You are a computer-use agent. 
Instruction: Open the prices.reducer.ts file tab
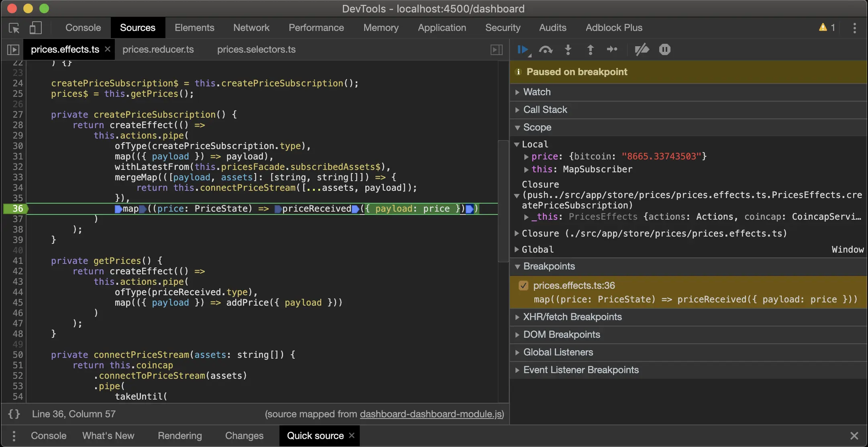(158, 49)
